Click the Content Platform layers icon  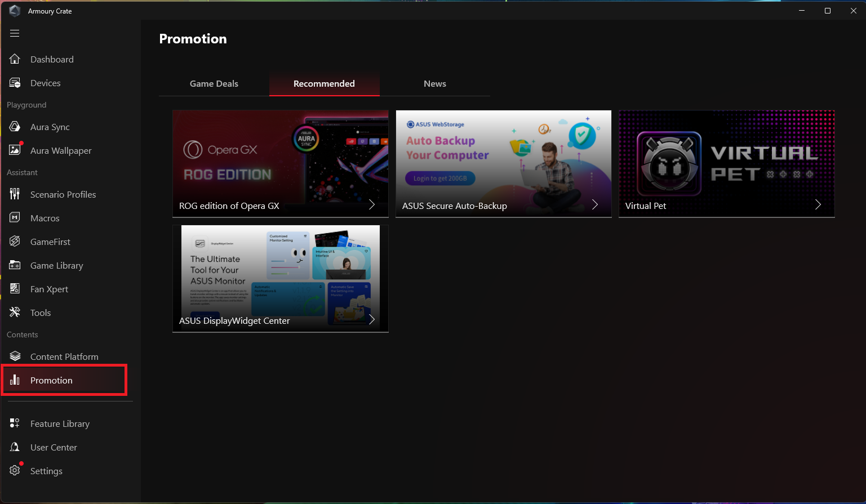[x=15, y=356]
